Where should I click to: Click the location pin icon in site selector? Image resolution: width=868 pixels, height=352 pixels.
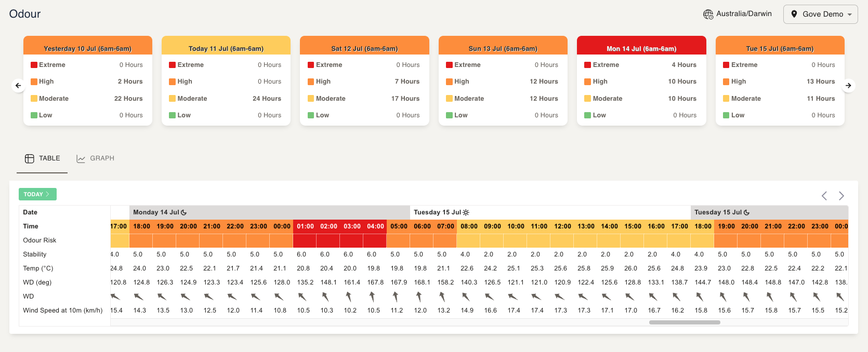click(x=794, y=14)
